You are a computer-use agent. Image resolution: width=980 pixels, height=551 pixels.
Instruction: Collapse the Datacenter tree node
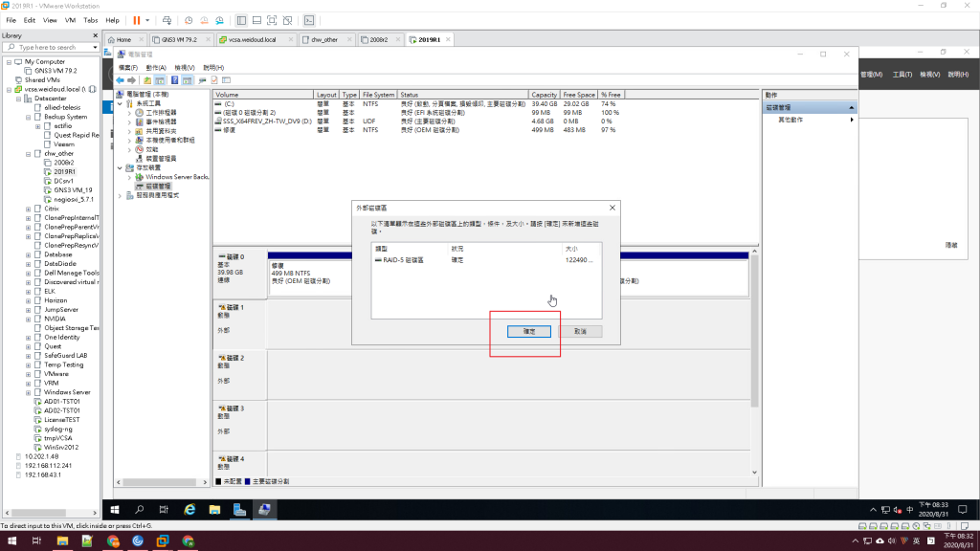19,99
